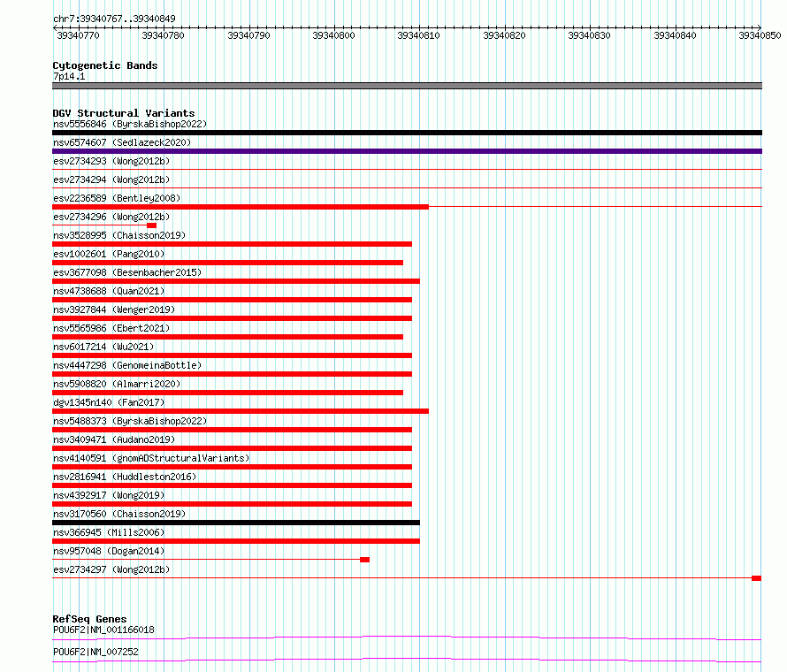Open the nsv3528995 (Chaisson2019) label

pos(119,235)
